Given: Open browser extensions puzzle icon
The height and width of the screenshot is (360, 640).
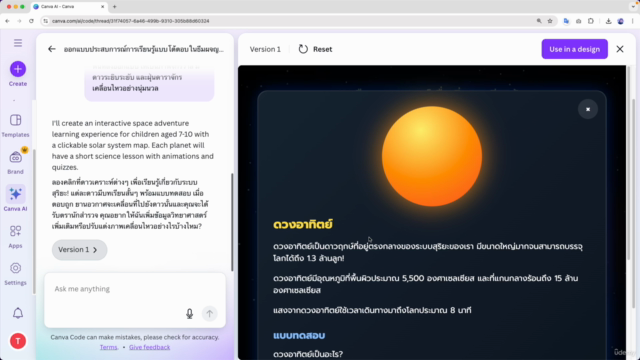Looking at the screenshot, I should (x=591, y=21).
